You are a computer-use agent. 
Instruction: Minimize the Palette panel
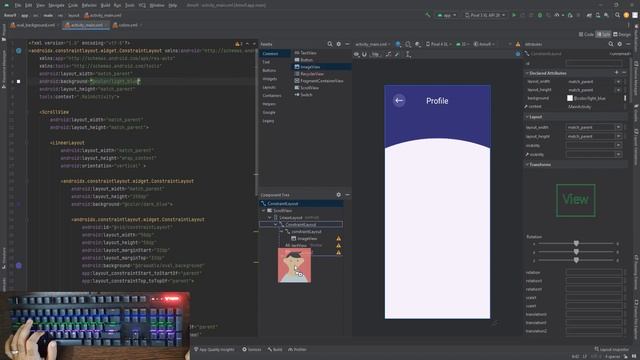coord(347,44)
